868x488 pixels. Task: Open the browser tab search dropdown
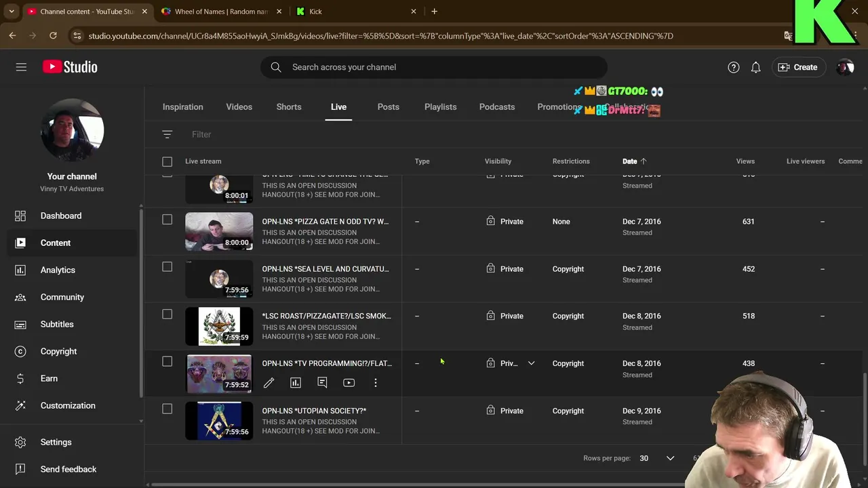tap(12, 12)
